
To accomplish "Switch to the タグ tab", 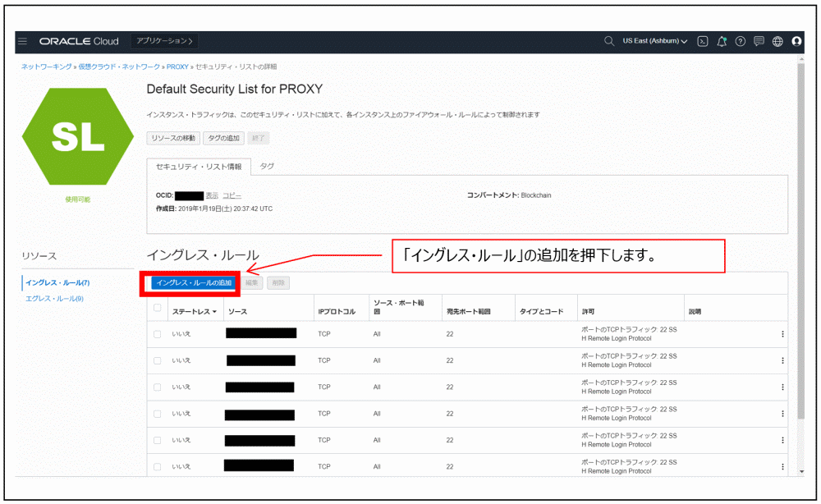I will [x=267, y=166].
